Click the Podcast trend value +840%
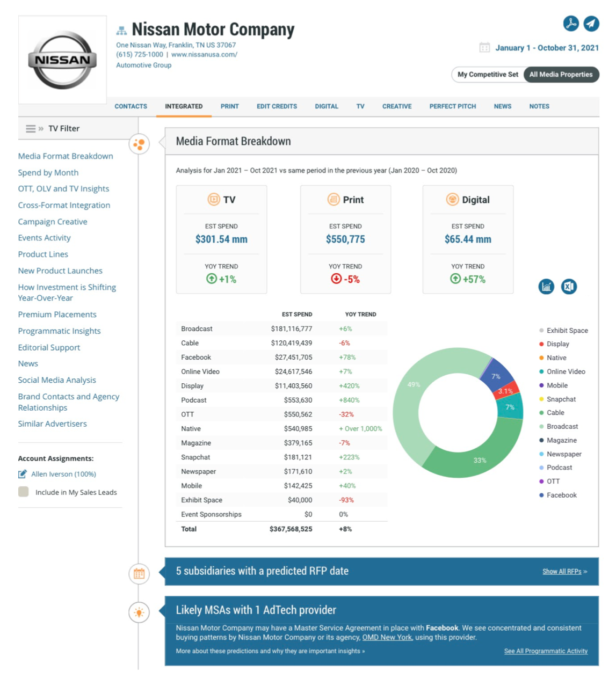Screen dimensions: 616x686 pos(349,400)
